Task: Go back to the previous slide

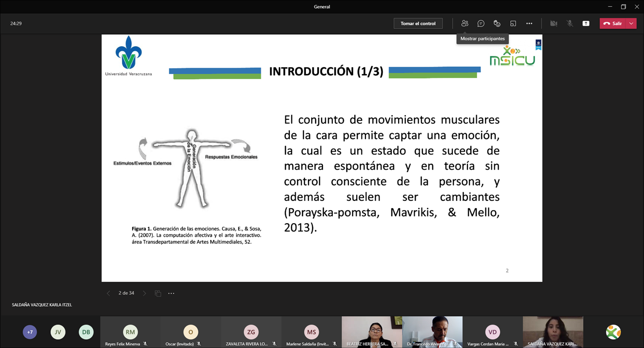Action: [x=108, y=293]
